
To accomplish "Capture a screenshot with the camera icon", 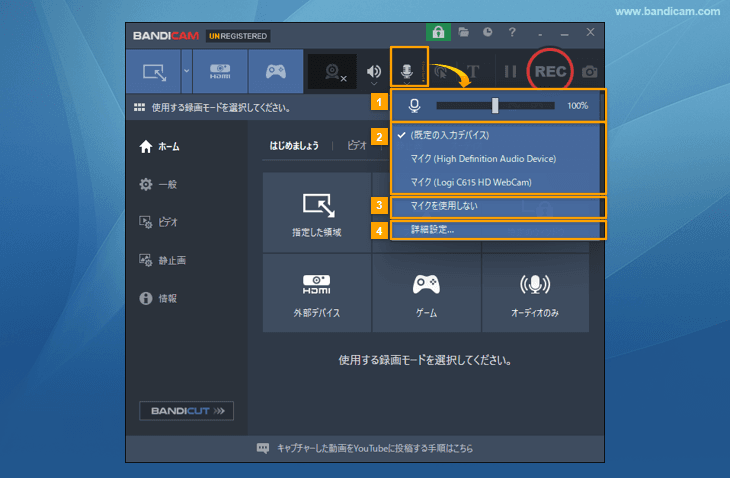I will [589, 72].
